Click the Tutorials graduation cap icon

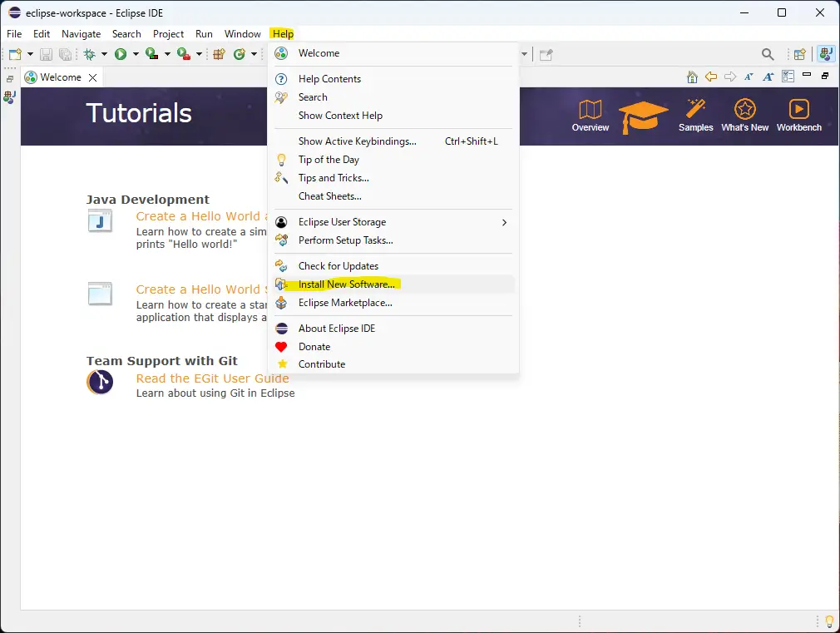point(642,116)
